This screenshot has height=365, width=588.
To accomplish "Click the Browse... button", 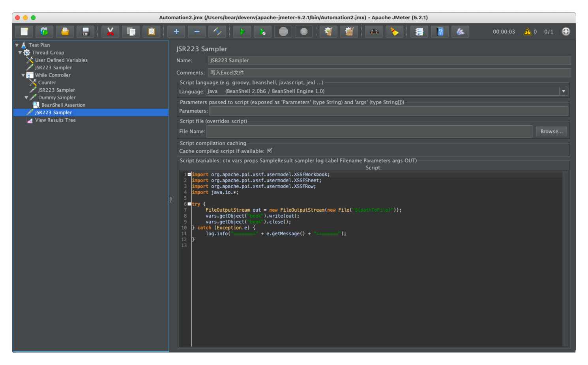I will [551, 132].
